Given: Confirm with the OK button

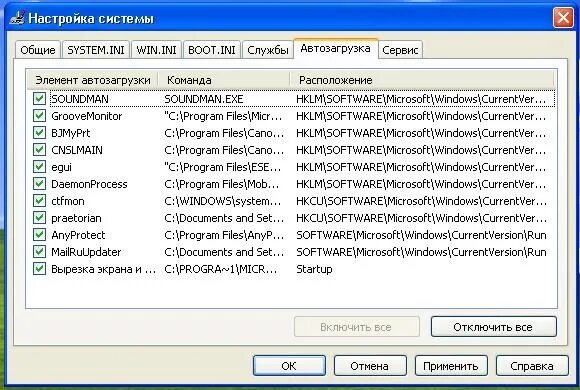Looking at the screenshot, I should [x=289, y=366].
